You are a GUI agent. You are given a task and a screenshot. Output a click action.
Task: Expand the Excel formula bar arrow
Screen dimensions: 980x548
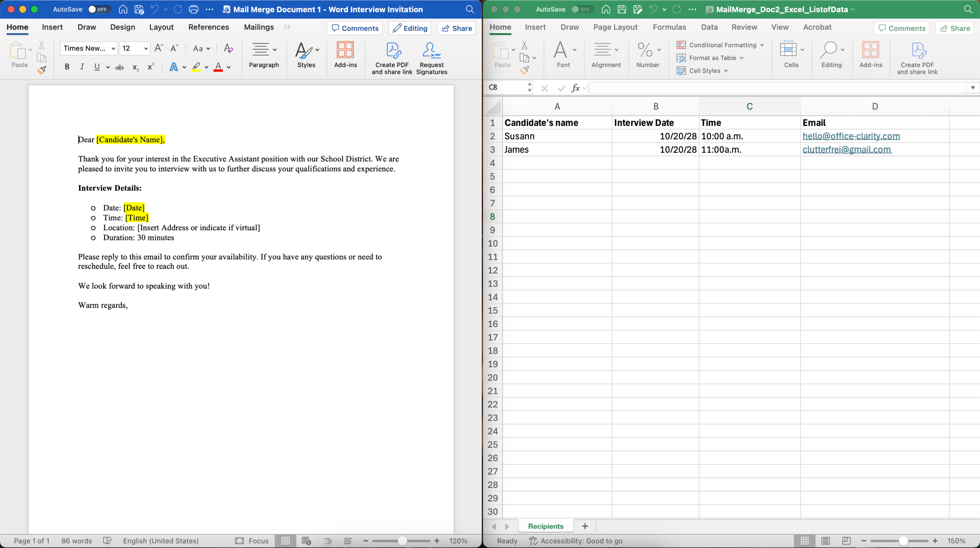click(x=973, y=88)
